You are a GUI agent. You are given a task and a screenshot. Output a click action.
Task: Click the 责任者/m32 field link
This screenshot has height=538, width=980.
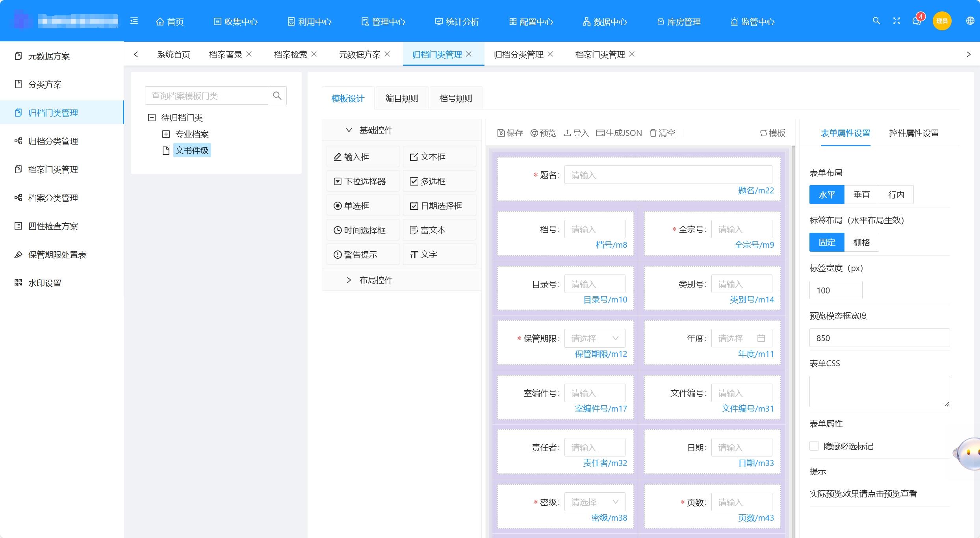(x=605, y=463)
